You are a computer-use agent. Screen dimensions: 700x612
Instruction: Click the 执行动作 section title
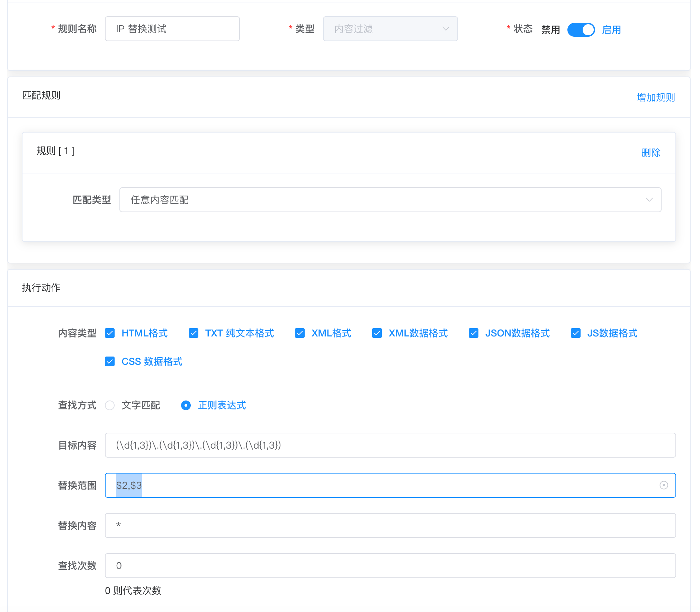[41, 288]
